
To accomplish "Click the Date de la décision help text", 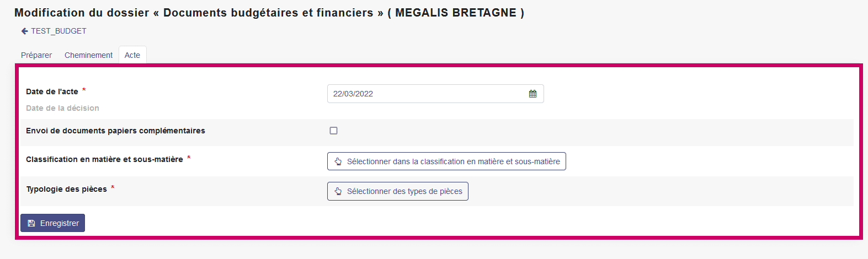I will [62, 108].
